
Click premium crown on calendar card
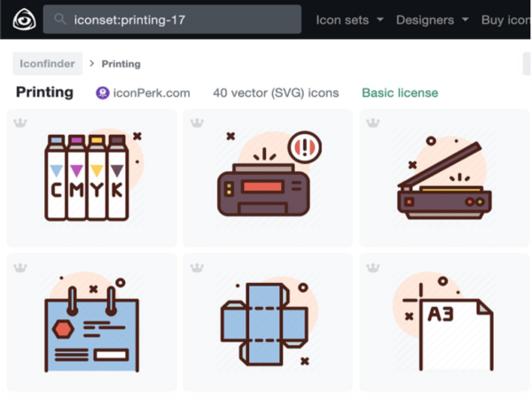tap(20, 267)
